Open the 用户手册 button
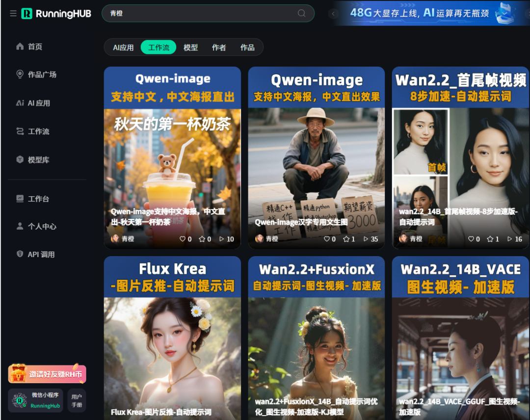 (77, 400)
